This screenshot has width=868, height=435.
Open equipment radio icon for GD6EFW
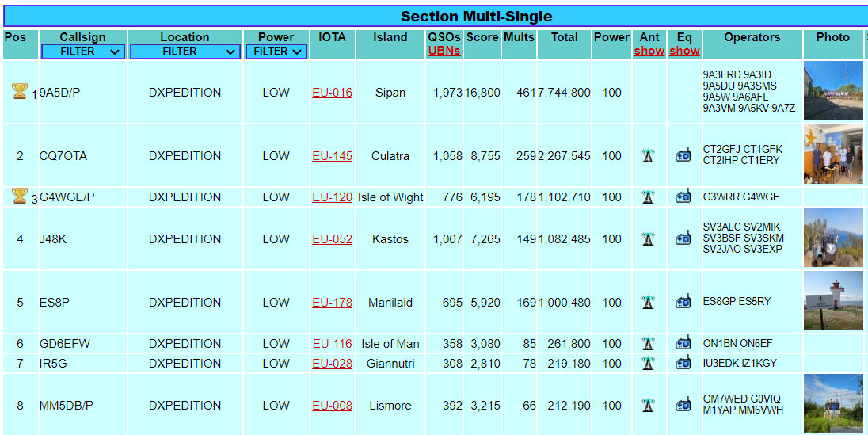[x=683, y=344]
